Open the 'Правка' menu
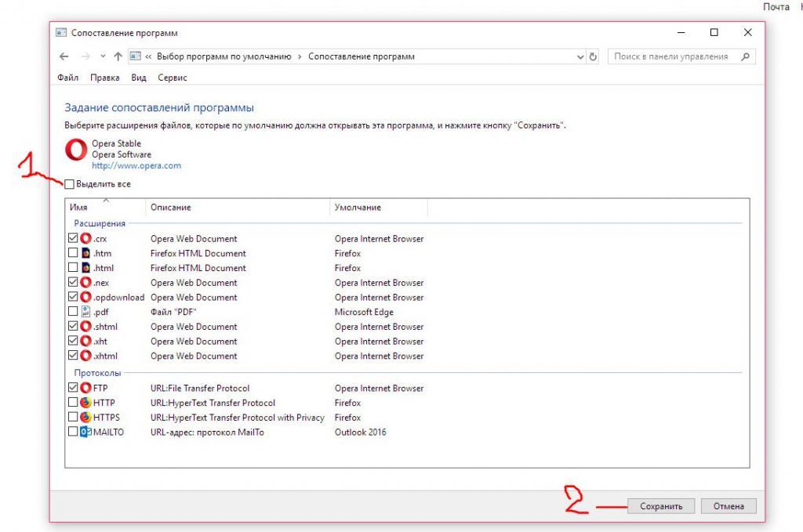 [104, 78]
